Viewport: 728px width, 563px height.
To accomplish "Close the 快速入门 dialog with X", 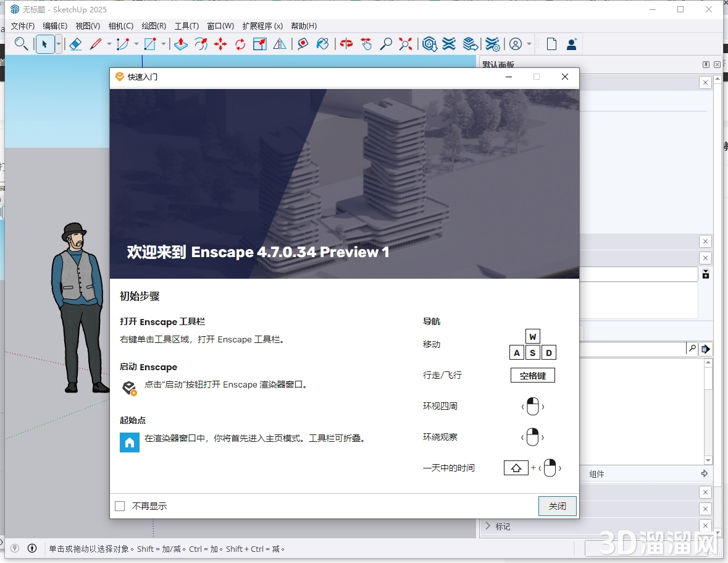I will 564,77.
